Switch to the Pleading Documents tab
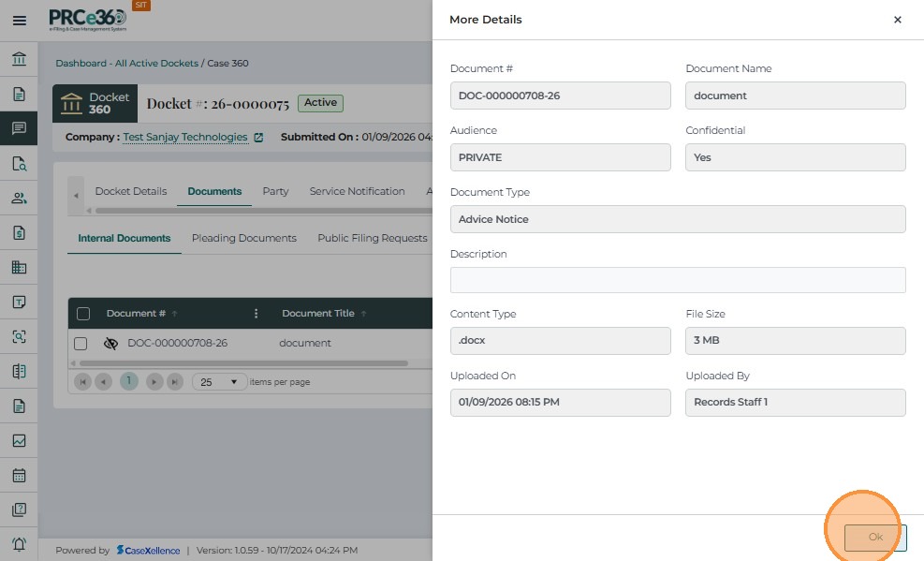This screenshot has width=924, height=561. [243, 238]
